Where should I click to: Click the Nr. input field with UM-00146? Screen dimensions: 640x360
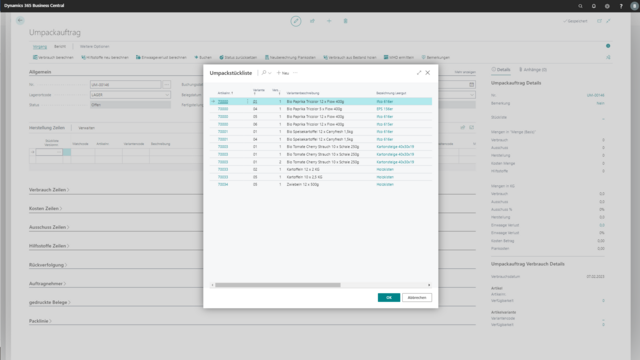pyautogui.click(x=125, y=84)
